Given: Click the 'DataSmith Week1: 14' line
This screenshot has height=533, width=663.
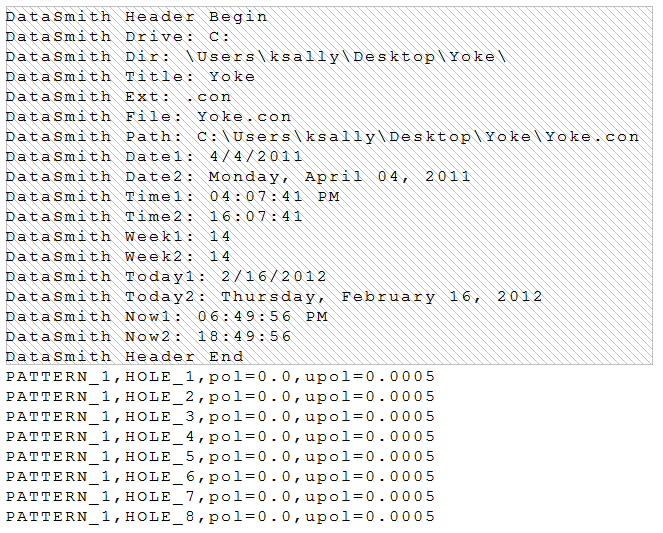Looking at the screenshot, I should click(x=118, y=236).
